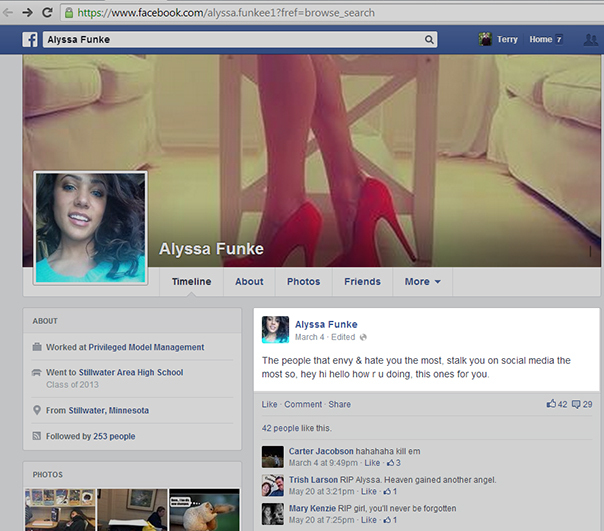Open the Photos tab
Screen dimensions: 604x531
303,282
